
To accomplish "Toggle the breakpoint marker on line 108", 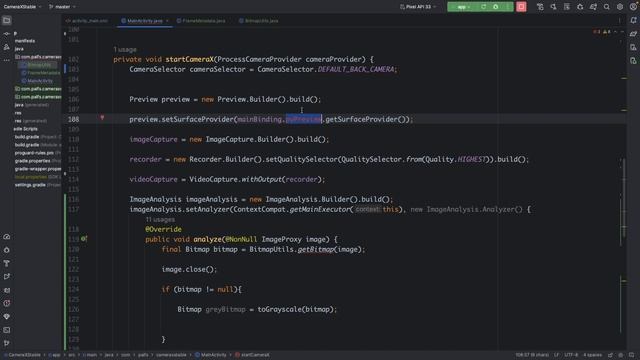I will tap(102, 118).
